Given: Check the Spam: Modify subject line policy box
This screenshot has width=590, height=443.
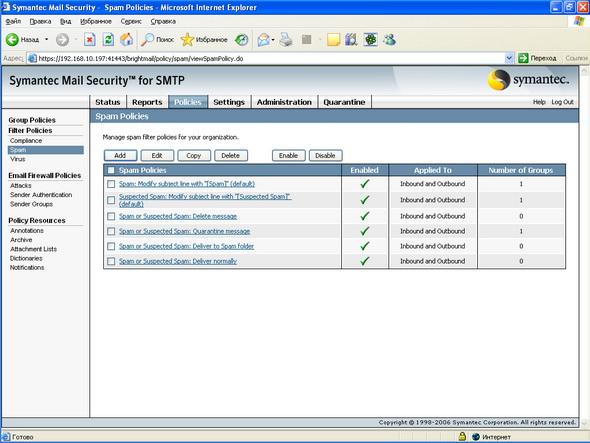Looking at the screenshot, I should point(111,184).
